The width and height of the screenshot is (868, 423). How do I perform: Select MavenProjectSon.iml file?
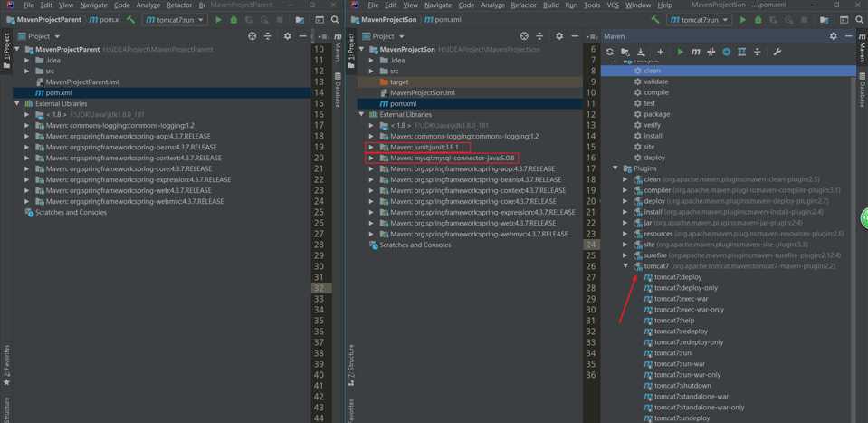pyautogui.click(x=423, y=93)
